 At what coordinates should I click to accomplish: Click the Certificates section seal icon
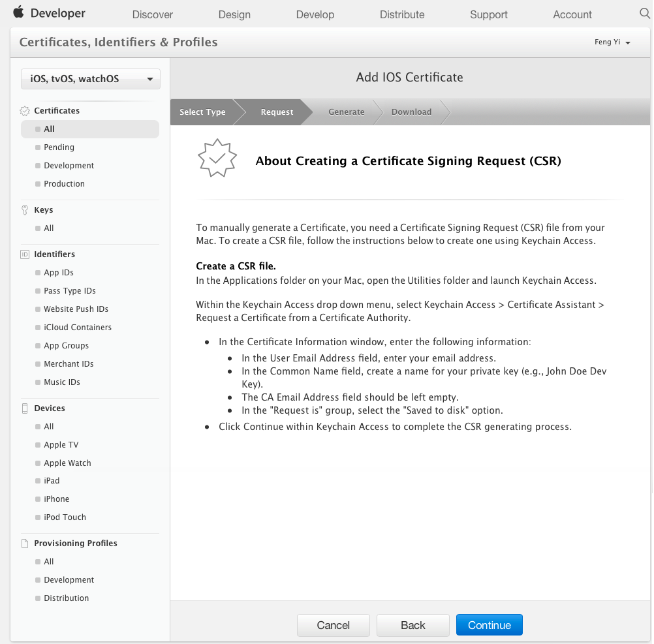point(25,111)
